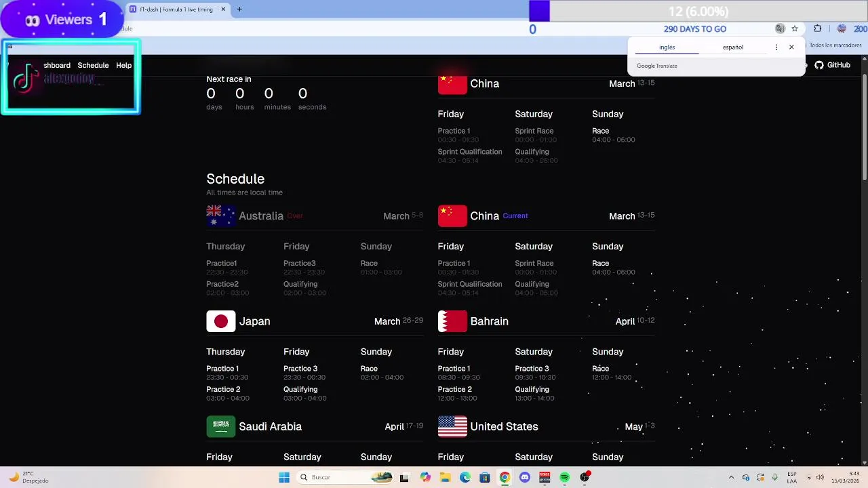The width and height of the screenshot is (868, 488).
Task: Click the Australia race title
Action: (261, 216)
